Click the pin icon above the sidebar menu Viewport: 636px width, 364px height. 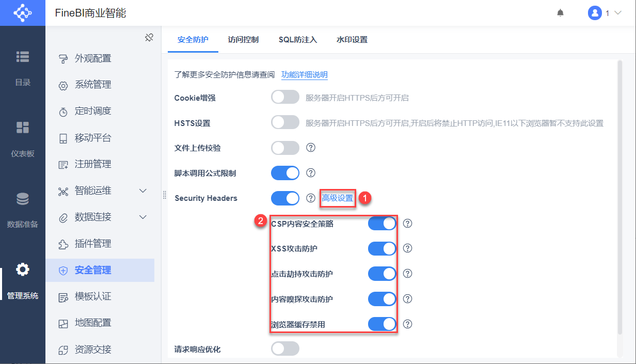149,37
